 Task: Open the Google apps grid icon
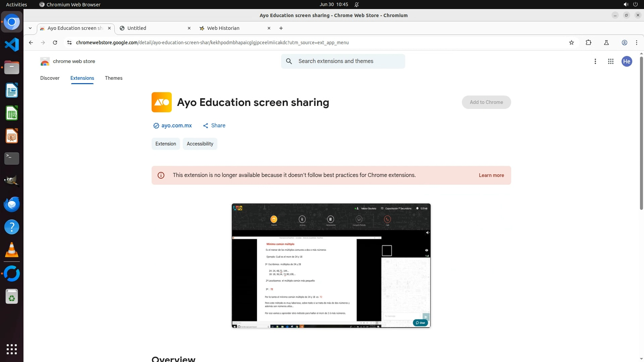click(611, 61)
